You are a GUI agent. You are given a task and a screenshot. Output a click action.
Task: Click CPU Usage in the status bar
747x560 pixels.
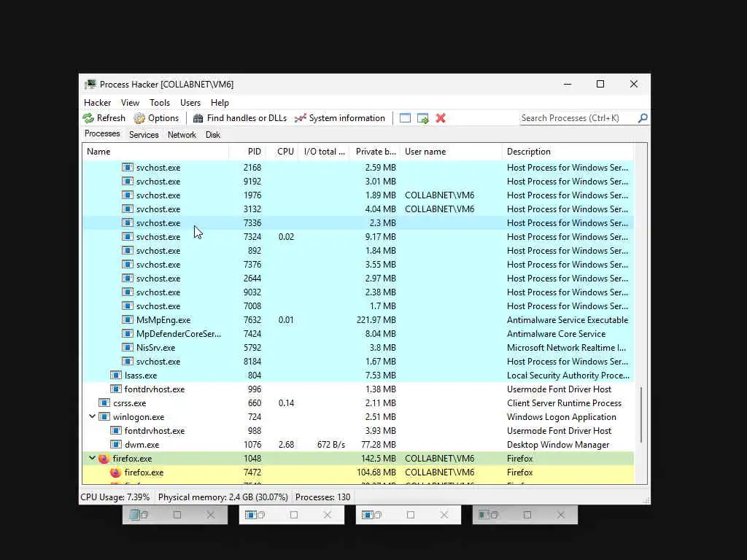click(115, 497)
